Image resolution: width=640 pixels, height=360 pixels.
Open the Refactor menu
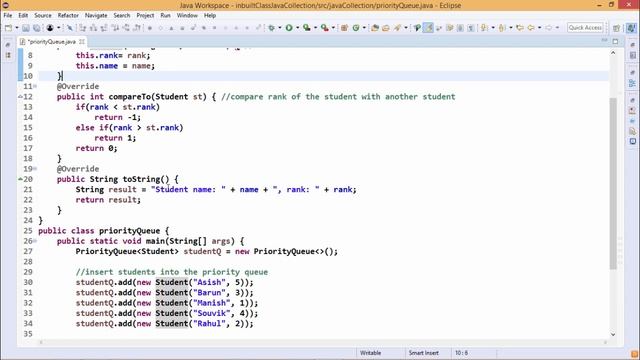pos(68,15)
